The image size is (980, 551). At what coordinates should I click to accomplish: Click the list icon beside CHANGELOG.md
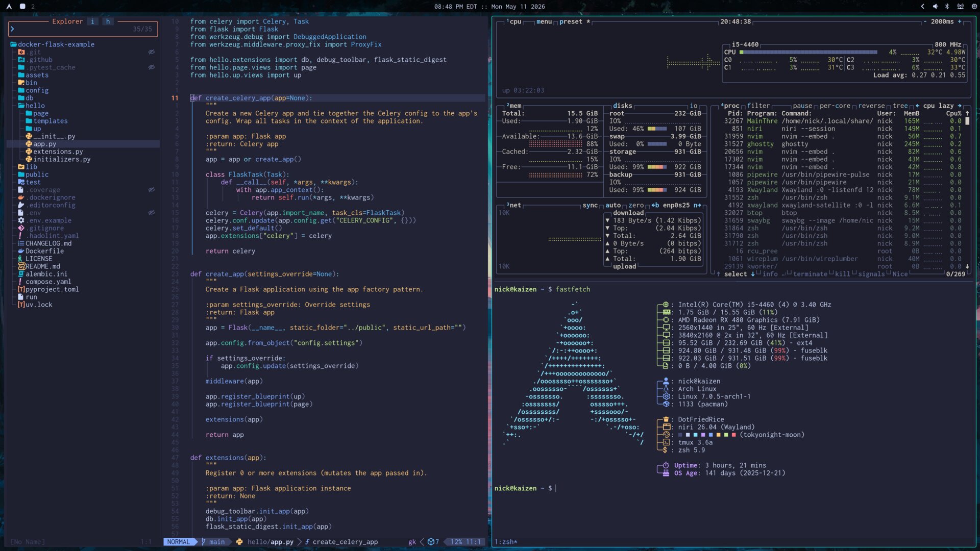21,243
